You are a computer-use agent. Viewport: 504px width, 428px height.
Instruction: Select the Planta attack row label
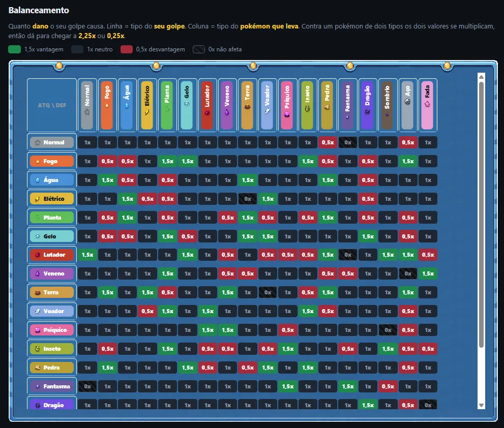point(52,218)
